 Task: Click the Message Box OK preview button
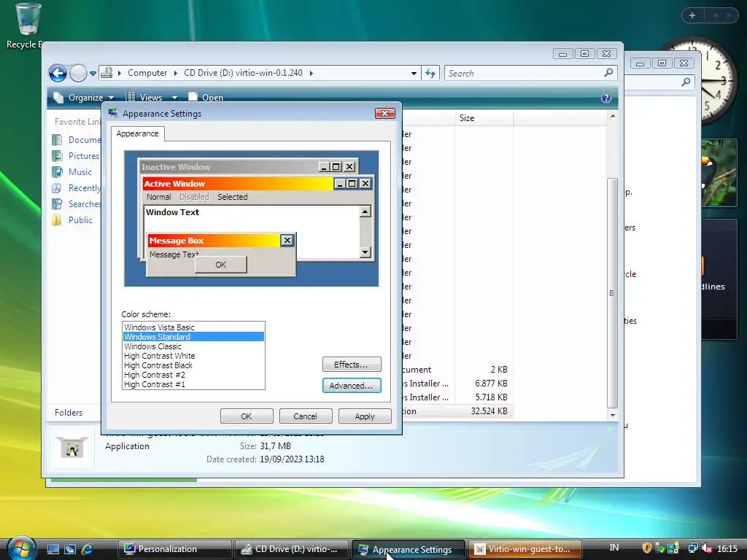(220, 265)
